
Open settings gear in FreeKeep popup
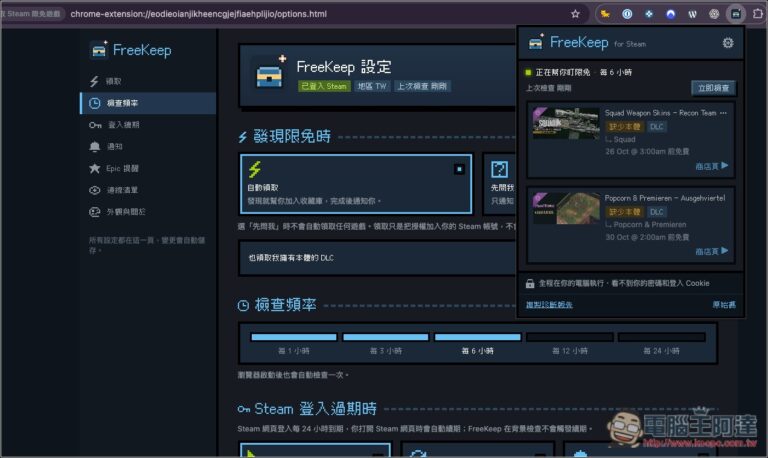[x=728, y=43]
